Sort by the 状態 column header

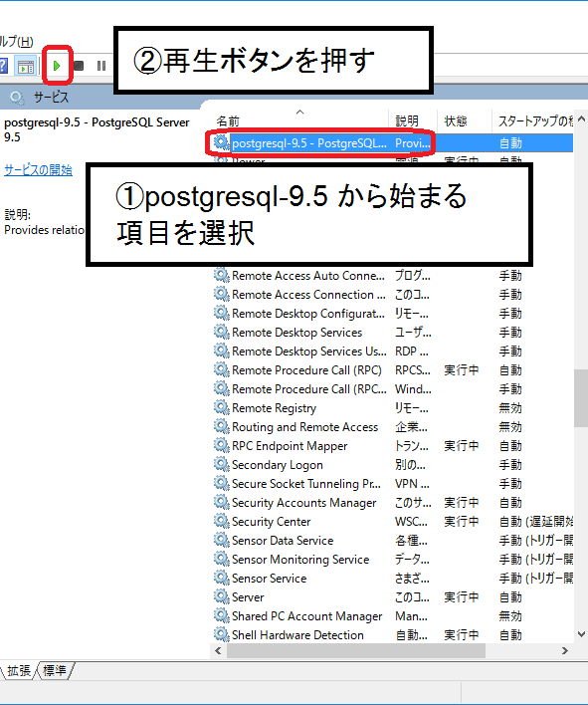pos(464,120)
